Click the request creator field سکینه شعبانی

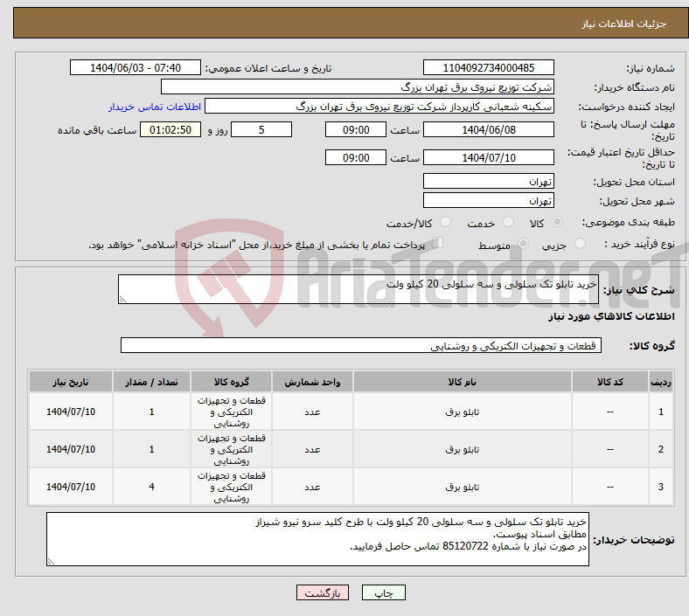click(379, 107)
